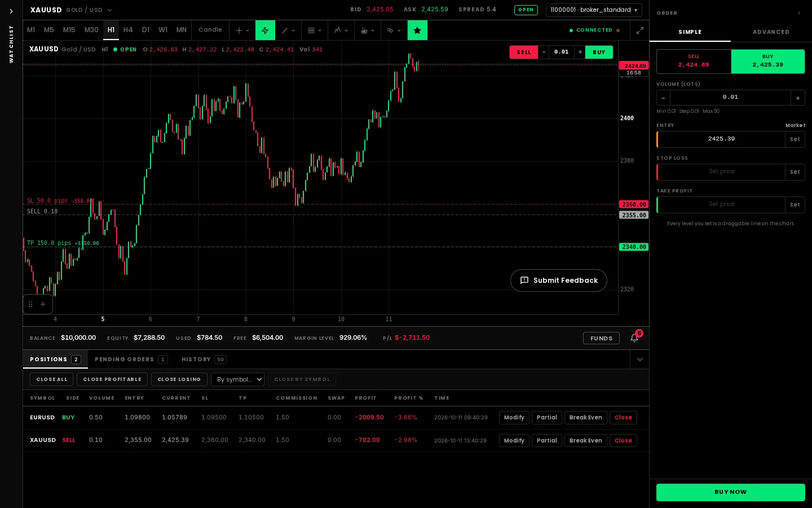Screen dimensions: 812x508
Task: Select the H4 timeframe
Action: 128,30
